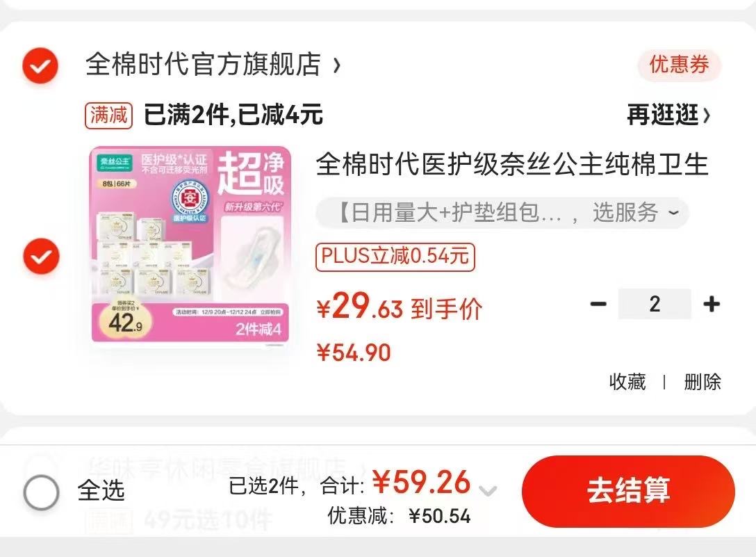Viewport: 756px width, 557px height.
Task: Uncheck the sanitary pad product checkbox
Action: [42, 257]
